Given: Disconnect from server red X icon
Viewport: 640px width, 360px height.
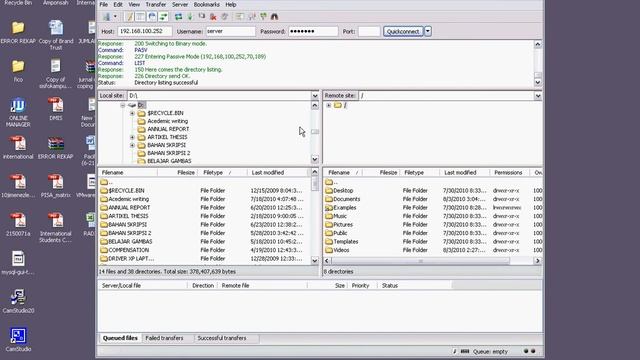Looking at the screenshot, I should pos(213,17).
